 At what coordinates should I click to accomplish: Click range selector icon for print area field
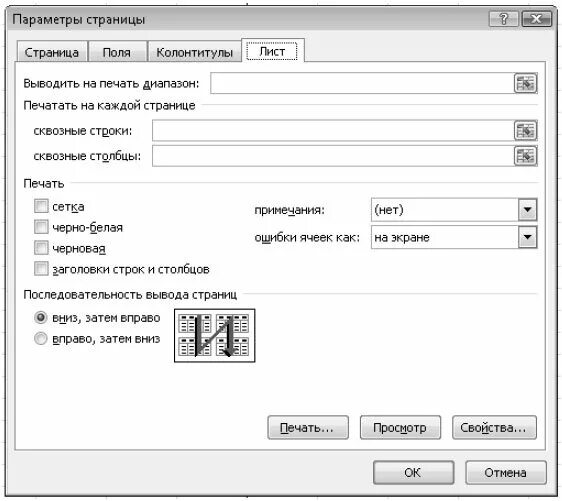(x=525, y=84)
